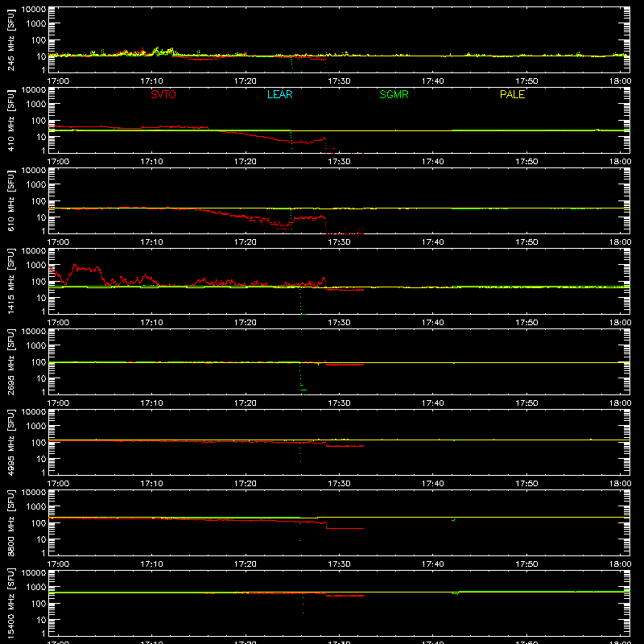Viewport: 644px width, 644px height.
Task: Click the yellow PALE station label
Action: (x=512, y=94)
